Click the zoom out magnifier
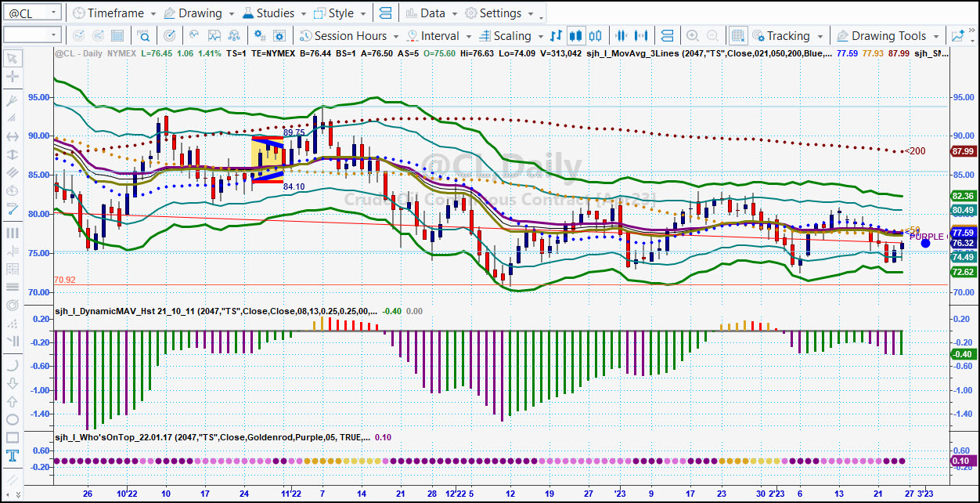The width and height of the screenshot is (980, 503). click(x=712, y=36)
